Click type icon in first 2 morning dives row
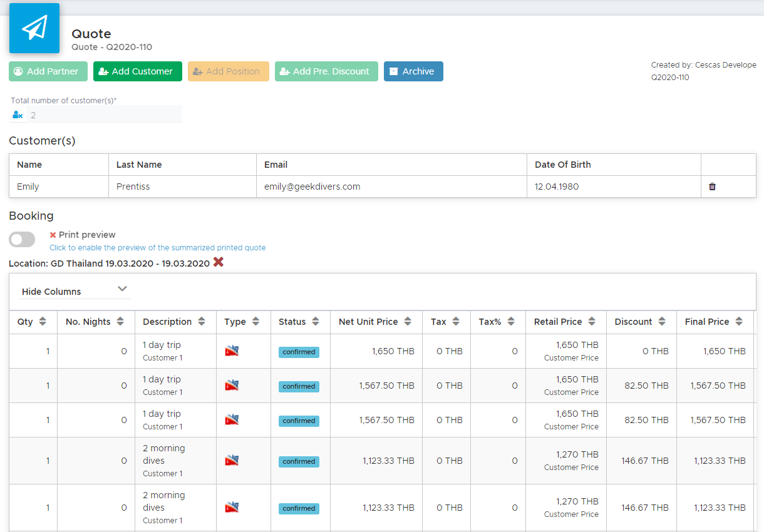This screenshot has width=764, height=532. 232,460
